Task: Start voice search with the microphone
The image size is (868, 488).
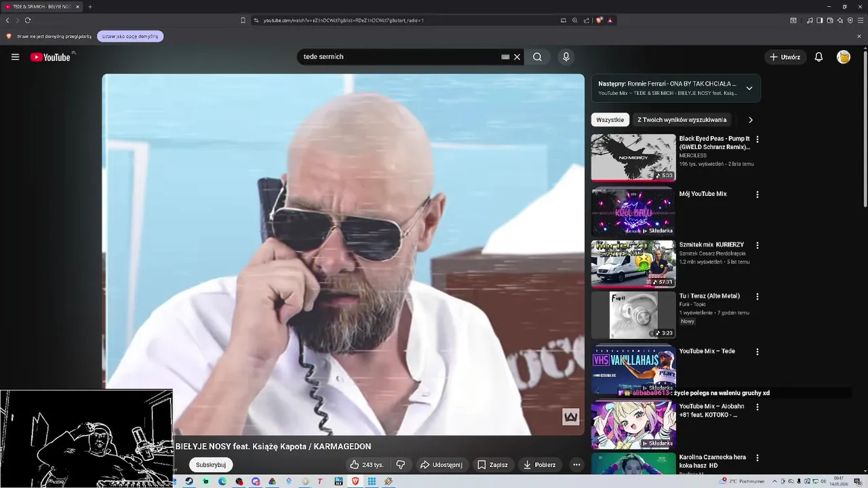Action: (566, 57)
